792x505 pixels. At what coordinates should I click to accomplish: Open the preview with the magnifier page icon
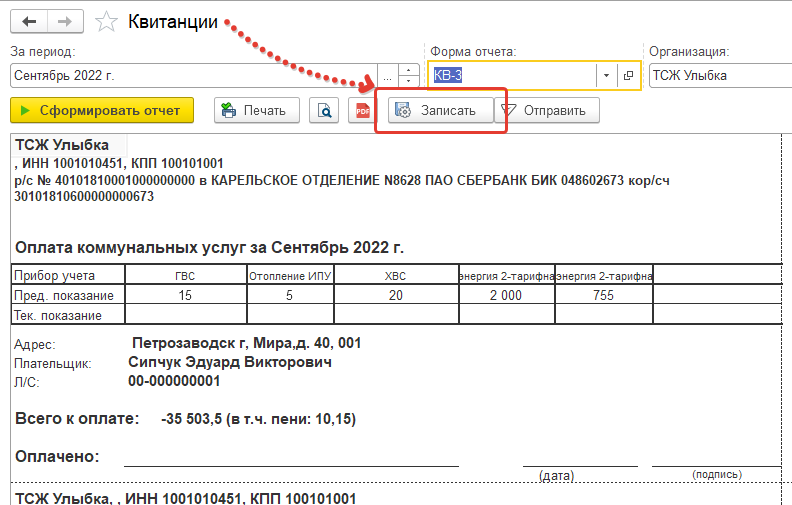point(324,110)
